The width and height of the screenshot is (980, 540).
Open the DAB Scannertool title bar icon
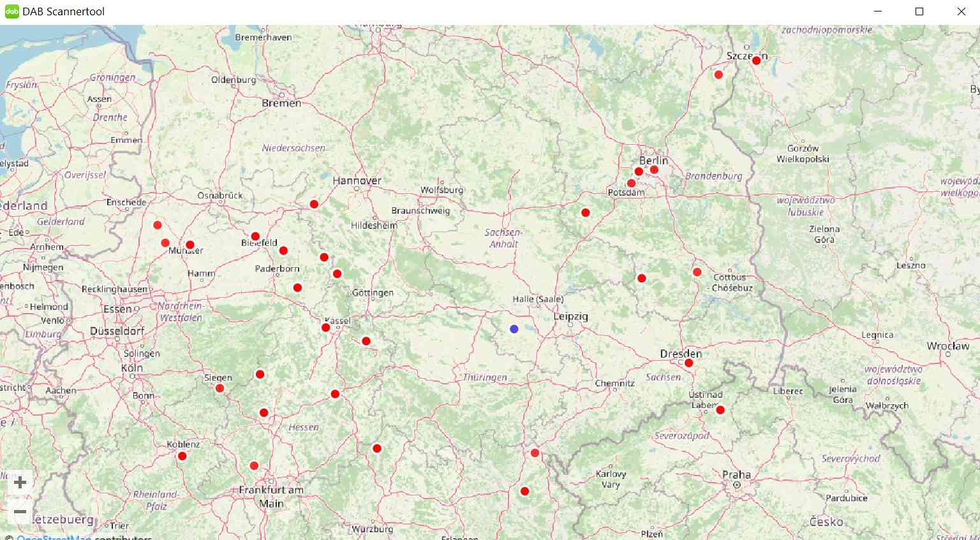coord(11,11)
